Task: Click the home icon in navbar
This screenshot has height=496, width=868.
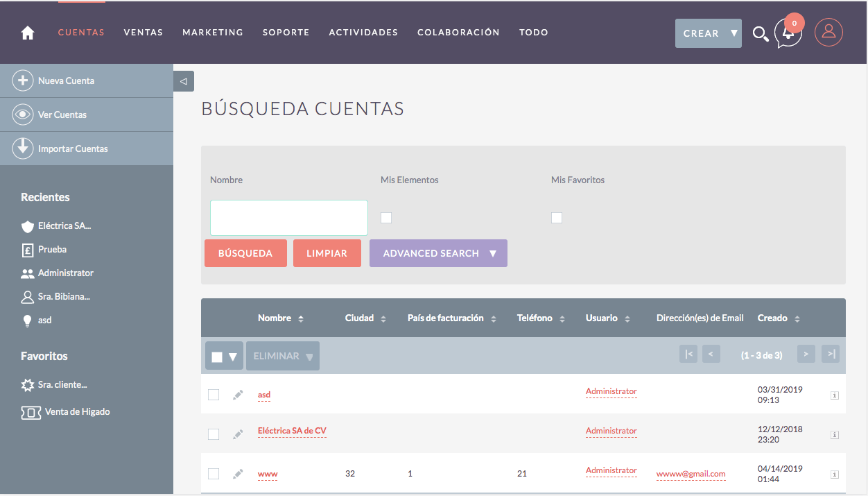Action: tap(28, 33)
